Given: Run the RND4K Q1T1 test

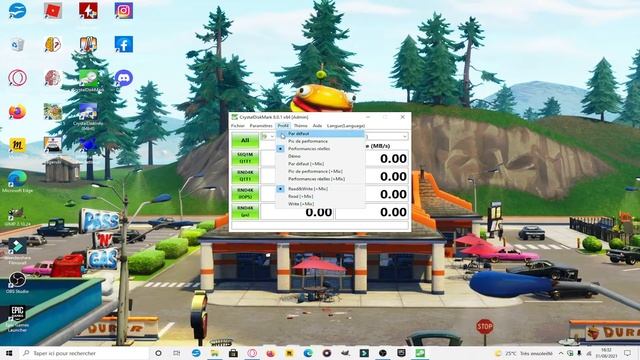Looking at the screenshot, I should click(245, 176).
